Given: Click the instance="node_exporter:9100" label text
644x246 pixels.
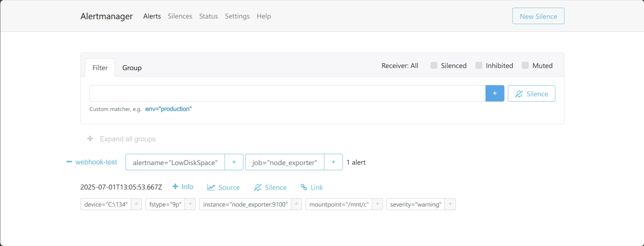Looking at the screenshot, I should tap(245, 204).
